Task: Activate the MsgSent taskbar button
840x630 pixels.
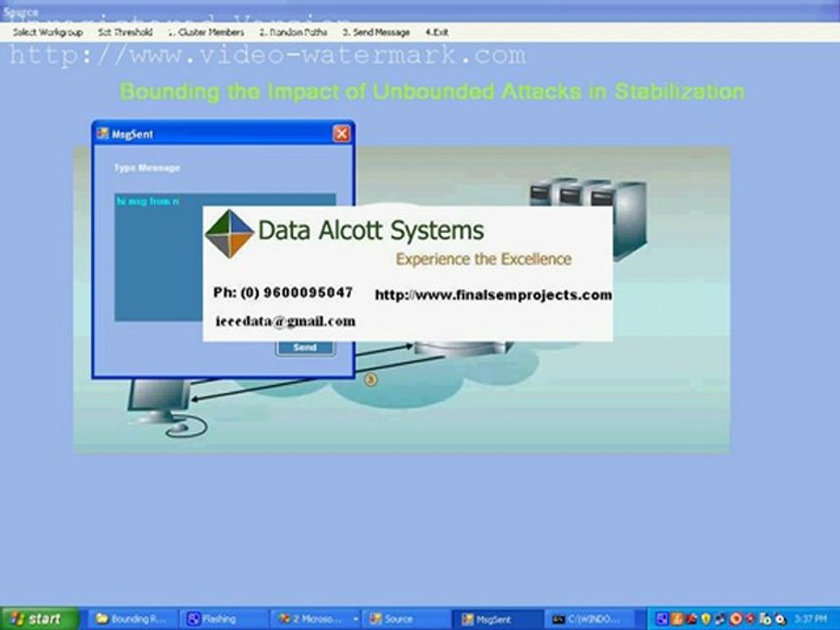Action: point(497,619)
